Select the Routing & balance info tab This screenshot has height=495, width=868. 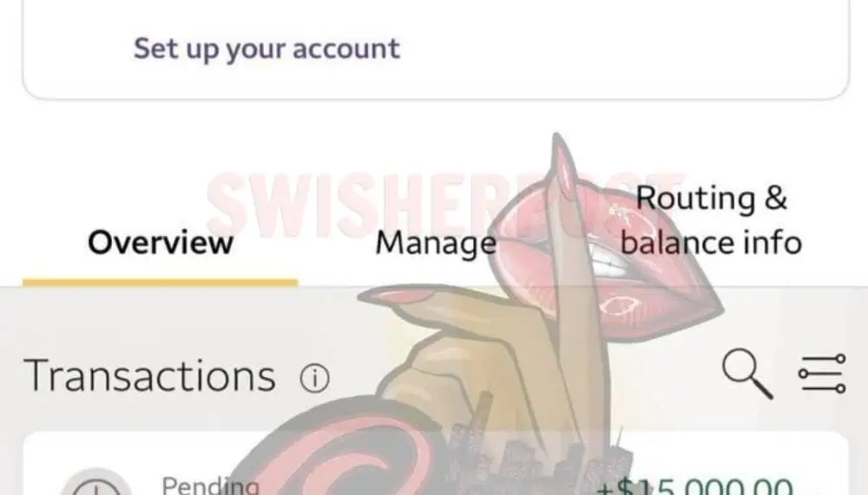[711, 221]
